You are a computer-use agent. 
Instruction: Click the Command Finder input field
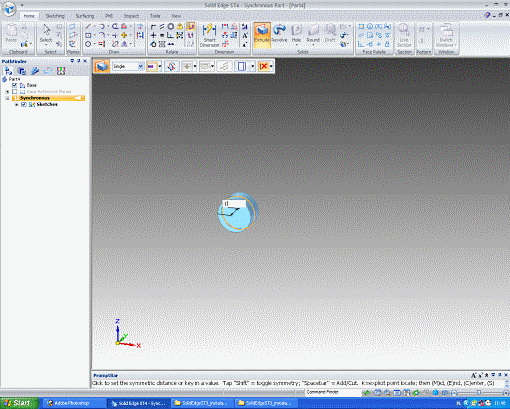click(333, 392)
